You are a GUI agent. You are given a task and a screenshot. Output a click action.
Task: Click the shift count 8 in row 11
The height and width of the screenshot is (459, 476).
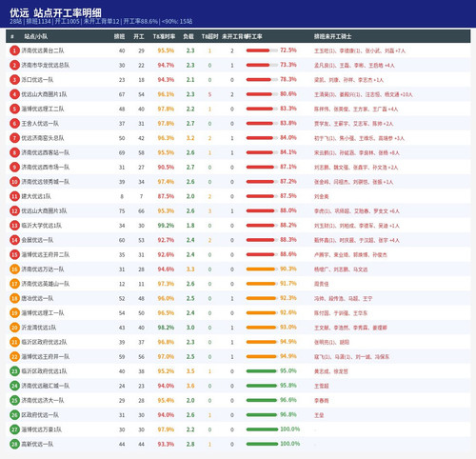click(122, 196)
